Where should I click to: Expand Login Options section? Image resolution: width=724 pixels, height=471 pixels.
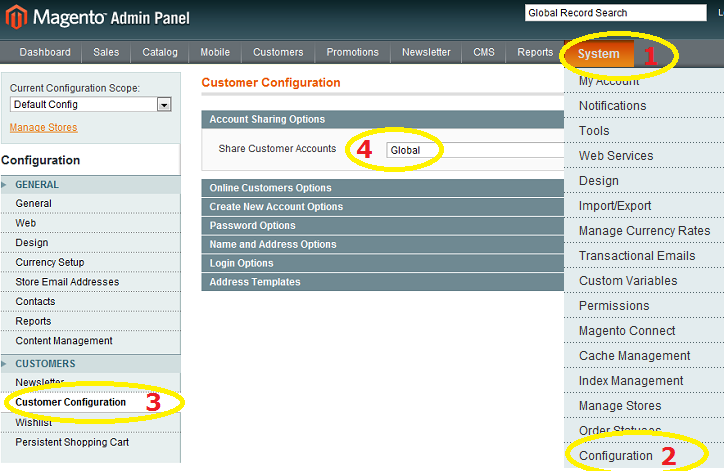click(x=383, y=263)
